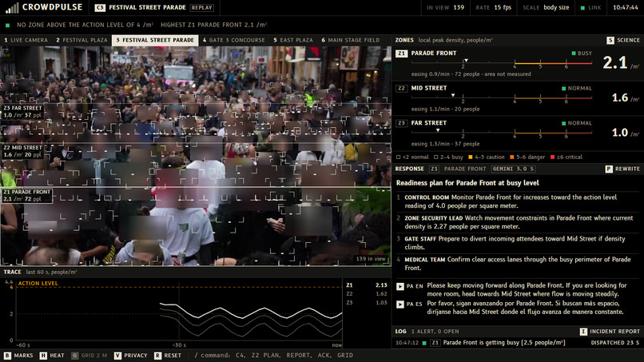The height and width of the screenshot is (362, 644).
Task: Click the 5-6 danger legend swatch
Action: pyautogui.click(x=511, y=157)
